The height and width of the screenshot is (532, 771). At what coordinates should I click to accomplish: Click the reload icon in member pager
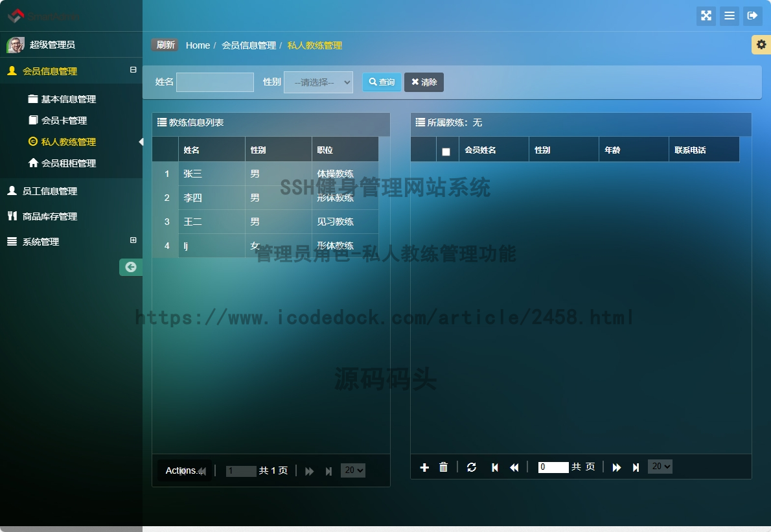(x=472, y=467)
